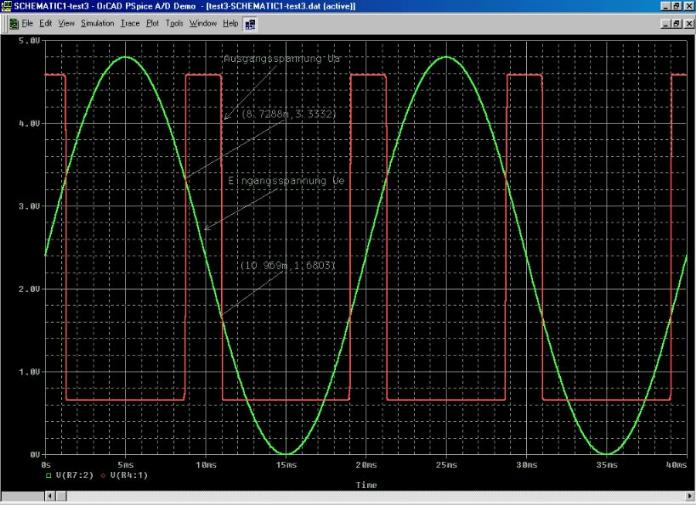This screenshot has height=505, width=696.
Task: Click the PSpice application icon in title bar
Action: (6, 6)
